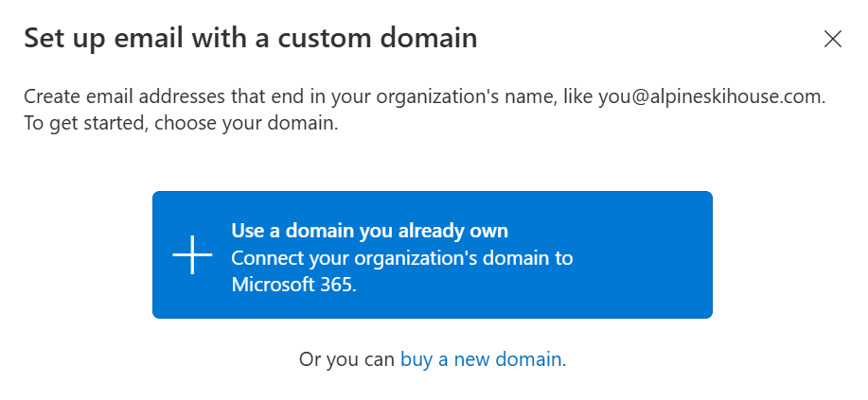
Task: Click 'To get started, choose your domain' sentence
Action: (x=180, y=123)
